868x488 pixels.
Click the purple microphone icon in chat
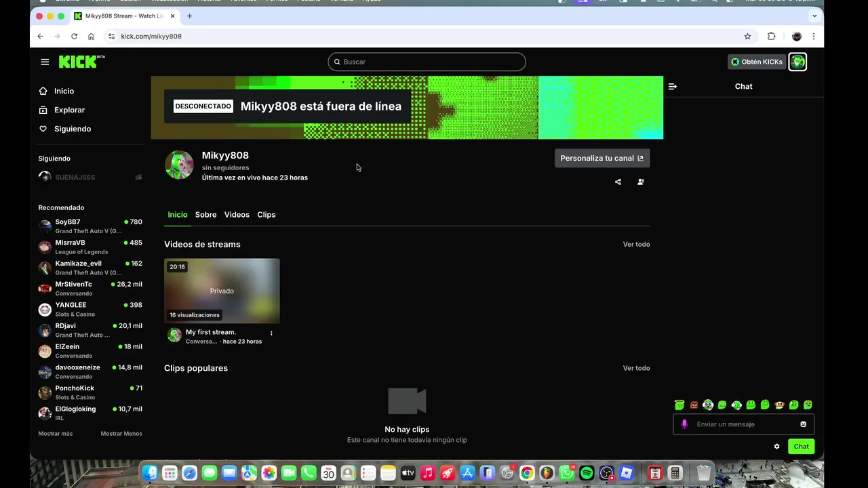pos(684,424)
